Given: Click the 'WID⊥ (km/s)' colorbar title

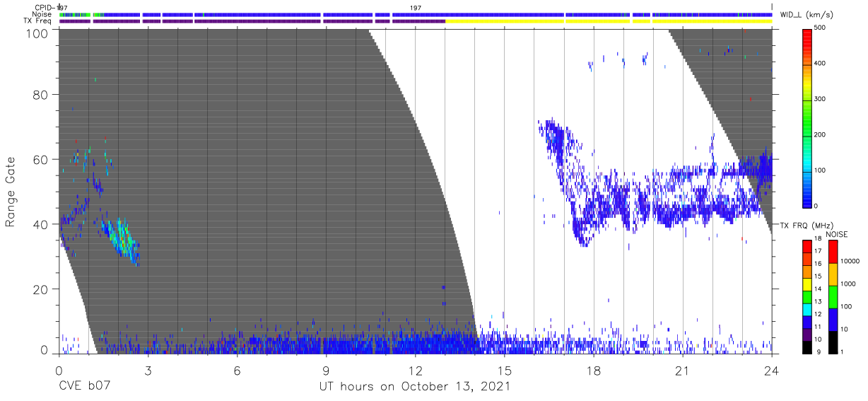Looking at the screenshot, I should tap(807, 15).
